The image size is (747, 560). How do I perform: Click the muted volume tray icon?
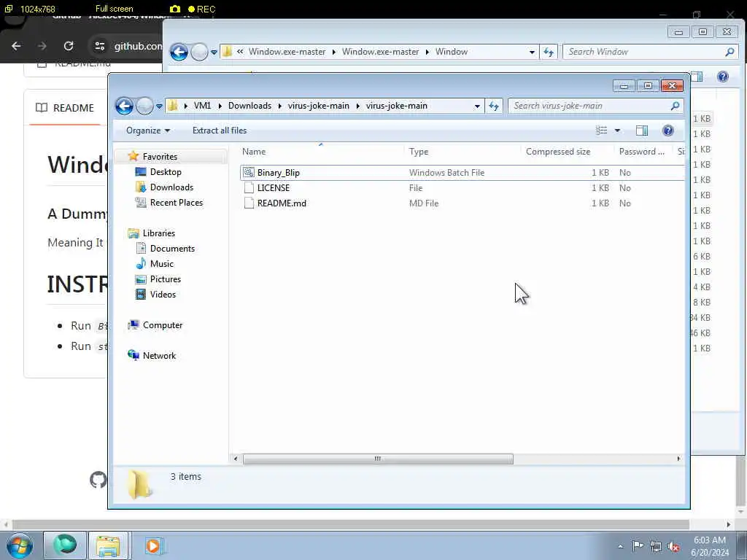[x=673, y=546]
